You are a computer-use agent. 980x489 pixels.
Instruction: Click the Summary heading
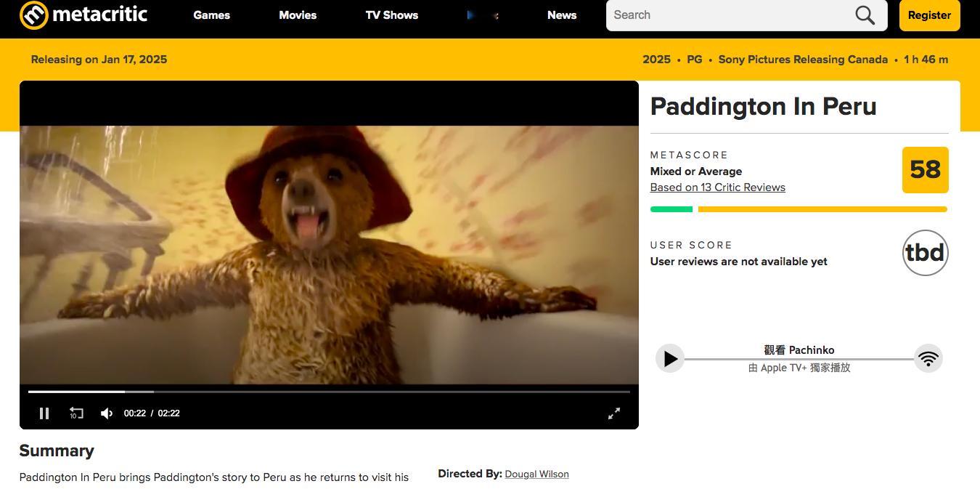pyautogui.click(x=57, y=450)
